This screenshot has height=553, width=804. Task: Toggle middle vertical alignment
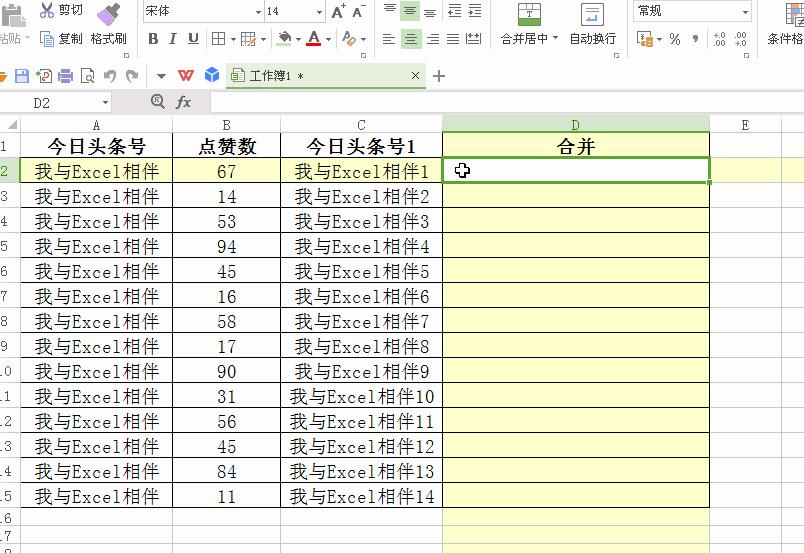pyautogui.click(x=410, y=11)
